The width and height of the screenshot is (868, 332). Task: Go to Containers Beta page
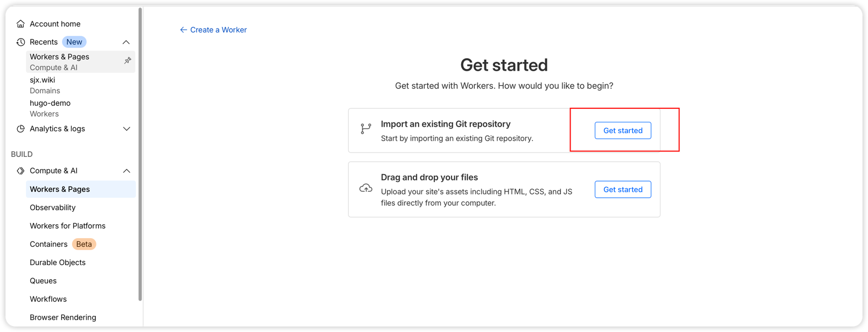tap(48, 244)
